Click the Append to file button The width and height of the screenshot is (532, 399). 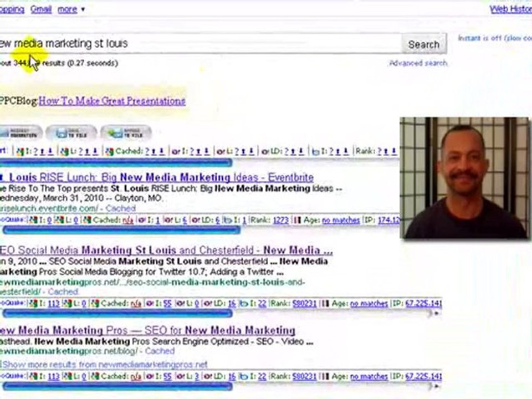pos(126,132)
